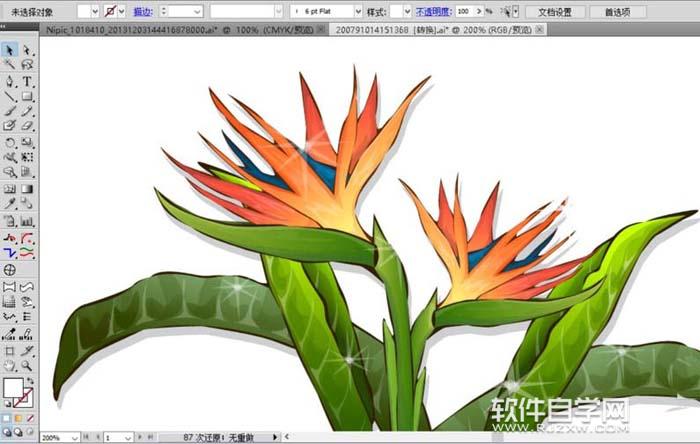
Task: Reset to default fill and stroke
Action: [8, 404]
